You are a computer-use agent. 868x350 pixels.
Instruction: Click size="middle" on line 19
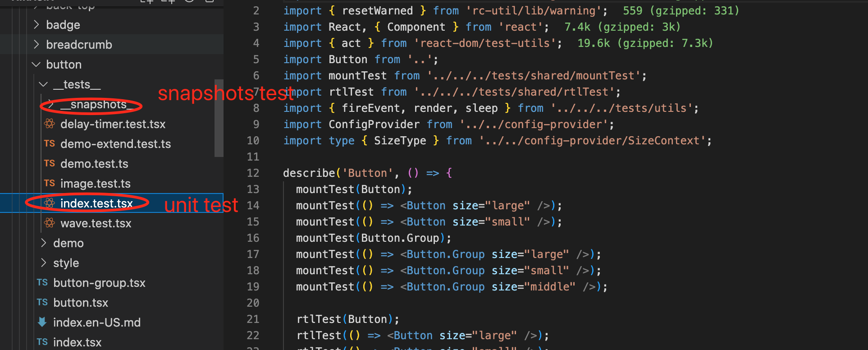[x=534, y=287]
